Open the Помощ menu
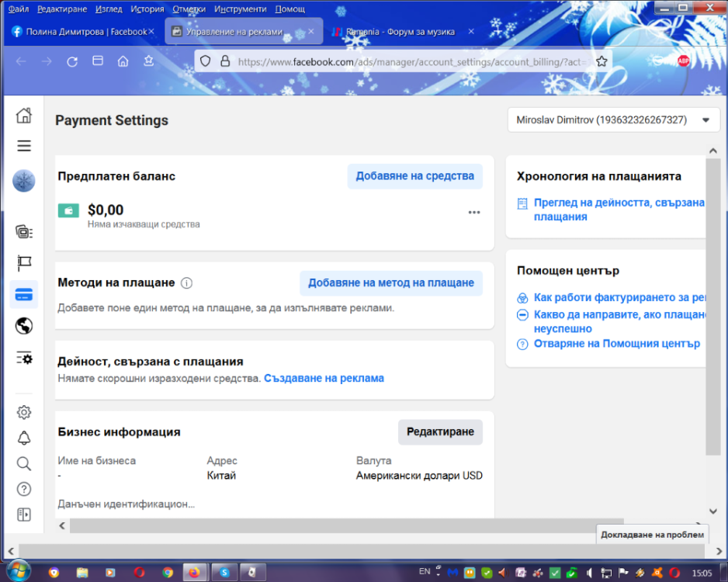728x582 pixels. (x=290, y=9)
